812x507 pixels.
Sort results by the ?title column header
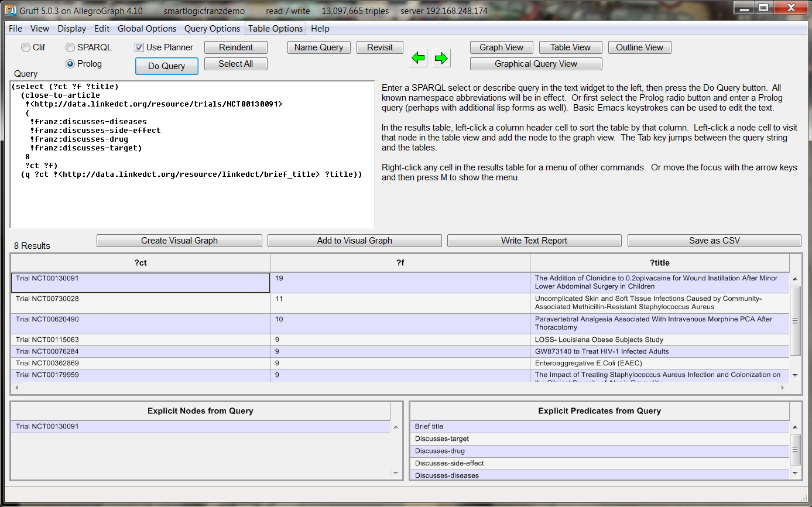659,263
